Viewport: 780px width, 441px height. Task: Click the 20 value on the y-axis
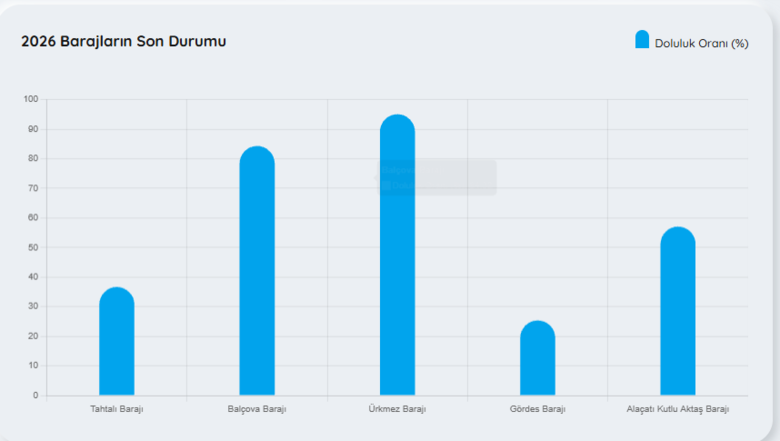pyautogui.click(x=32, y=336)
